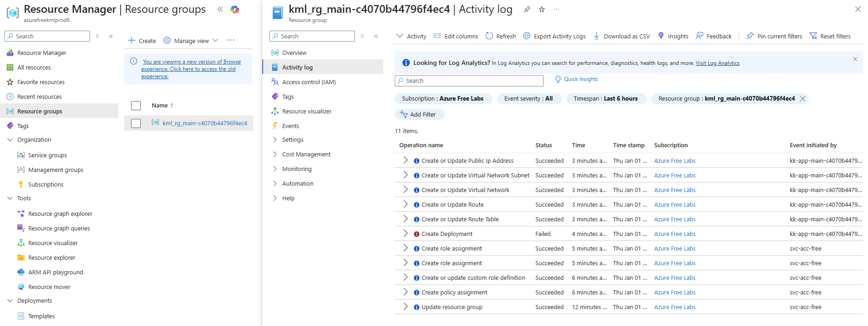Open Resource graph explorer tool
The height and width of the screenshot is (326, 868).
tap(60, 214)
